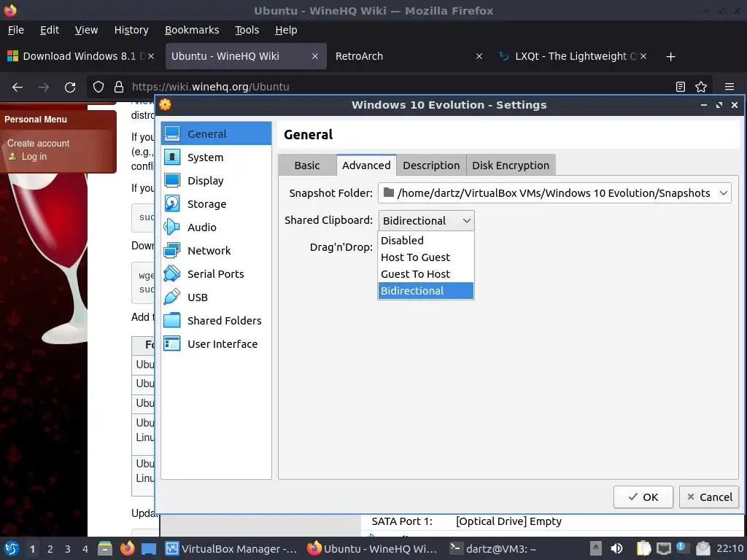Launch Firefox from taskbar quick launch
Image resolution: width=747 pixels, height=560 pixels.
tap(127, 548)
